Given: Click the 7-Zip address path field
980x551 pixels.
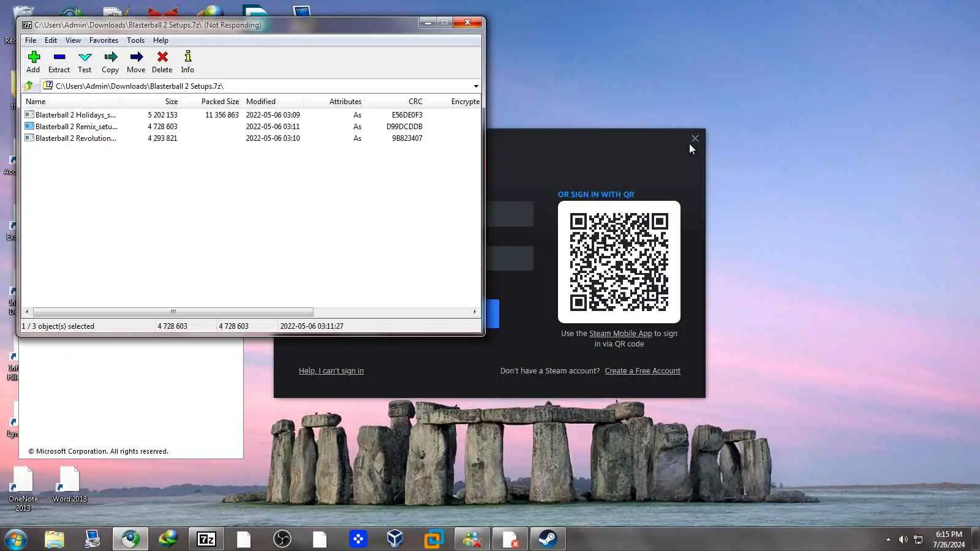Looking at the screenshot, I should point(262,86).
